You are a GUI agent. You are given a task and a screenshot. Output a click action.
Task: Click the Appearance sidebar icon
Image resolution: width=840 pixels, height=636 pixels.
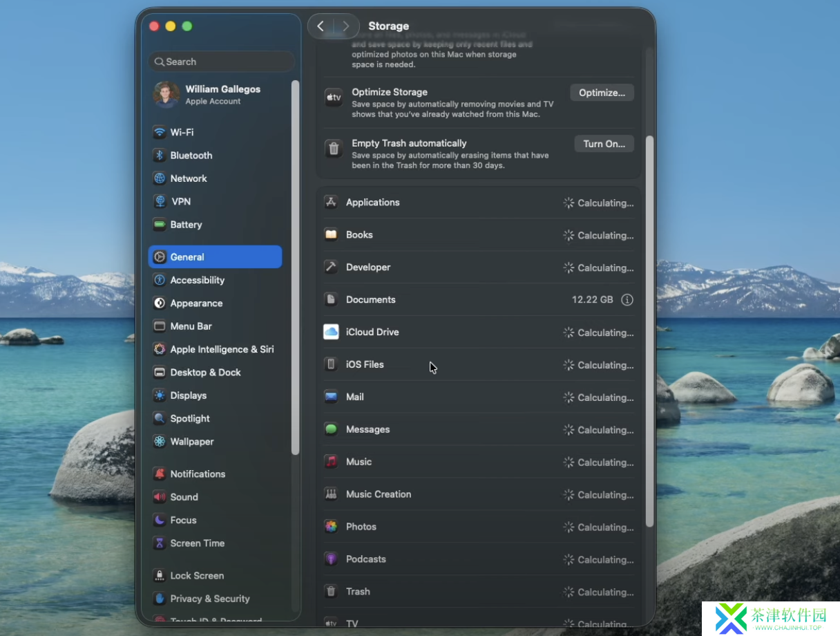pyautogui.click(x=160, y=303)
